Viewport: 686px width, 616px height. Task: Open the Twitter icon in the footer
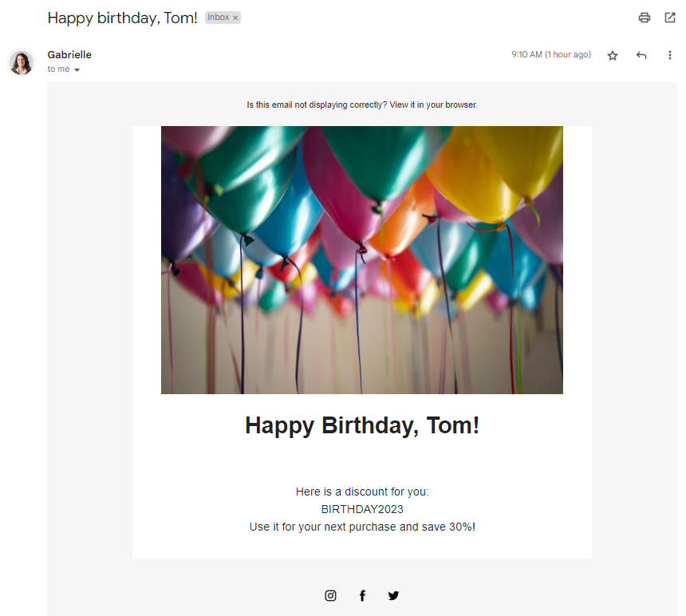pos(393,595)
